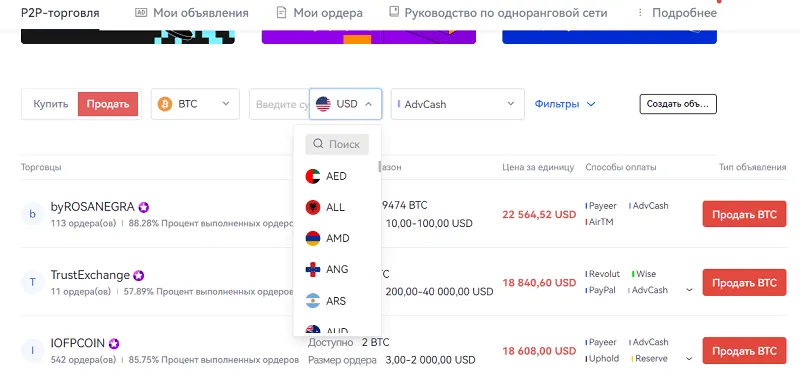Select ANG currency option
Image resolution: width=800 pixels, height=379 pixels.
337,269
